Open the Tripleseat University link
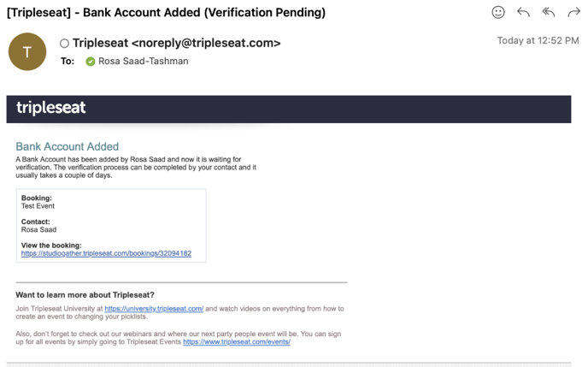This screenshot has height=367, width=588. 154,309
